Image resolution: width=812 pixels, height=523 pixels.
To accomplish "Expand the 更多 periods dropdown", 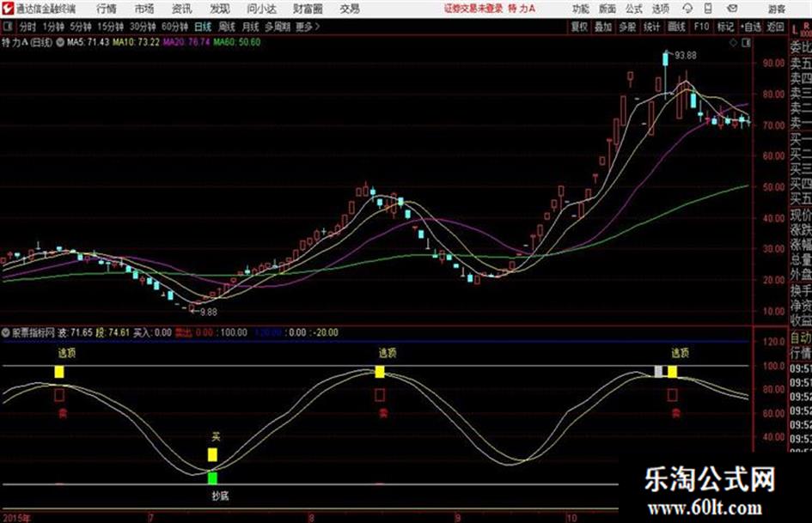I will (x=308, y=27).
